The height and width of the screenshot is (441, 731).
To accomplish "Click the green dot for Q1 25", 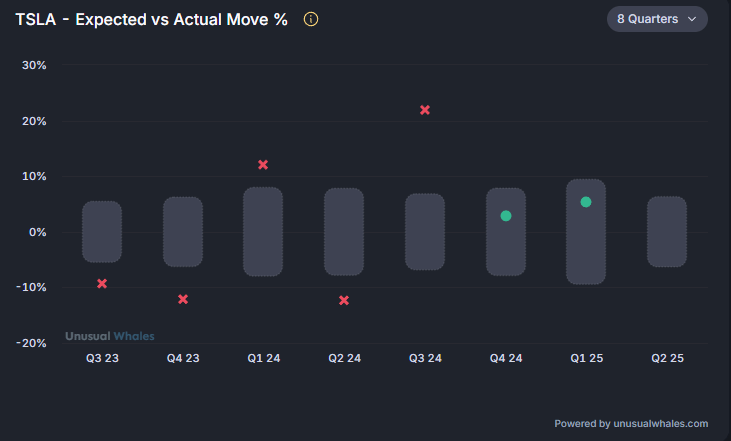I will tap(586, 202).
